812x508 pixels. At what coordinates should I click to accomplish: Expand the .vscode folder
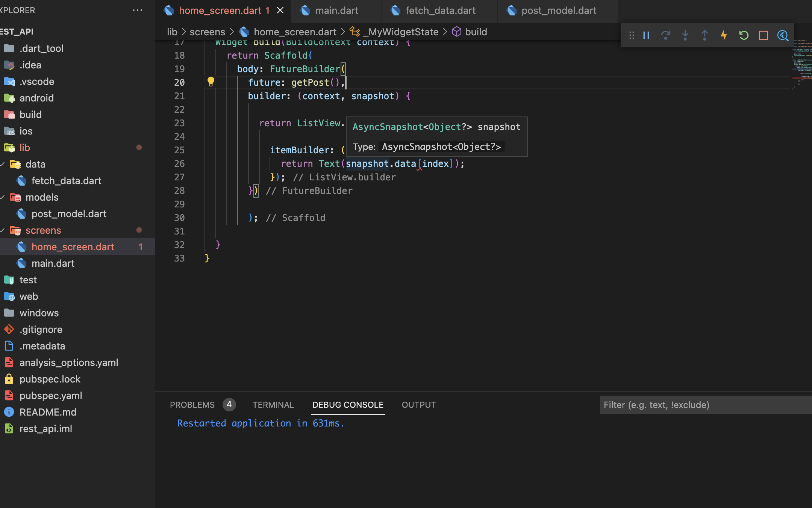77,82
